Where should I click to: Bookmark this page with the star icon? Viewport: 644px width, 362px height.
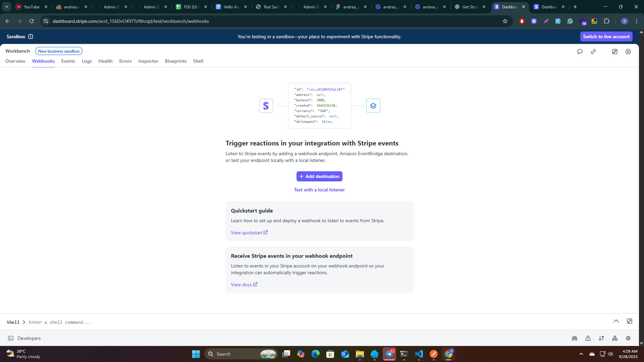click(x=505, y=21)
